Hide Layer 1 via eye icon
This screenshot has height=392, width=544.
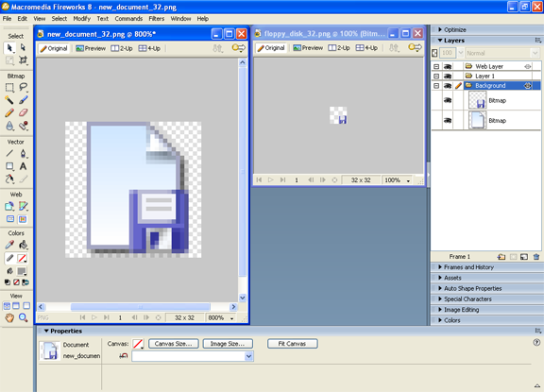[x=448, y=76]
